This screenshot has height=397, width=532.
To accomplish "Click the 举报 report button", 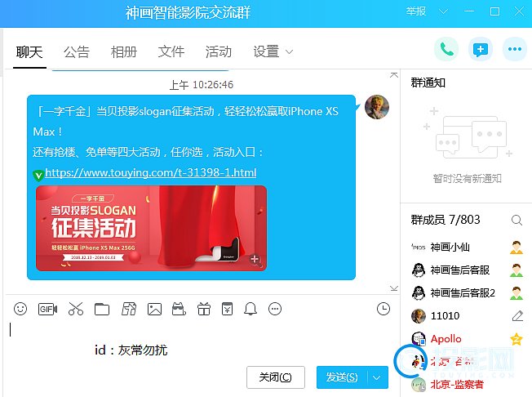I will 416,11.
